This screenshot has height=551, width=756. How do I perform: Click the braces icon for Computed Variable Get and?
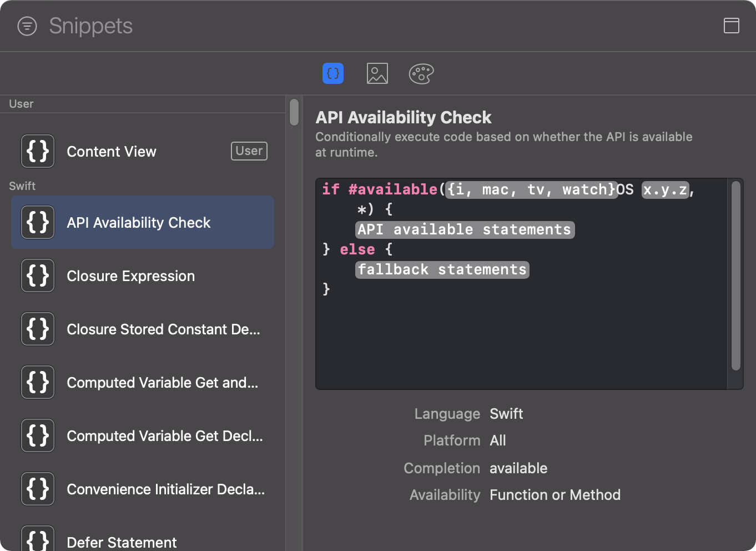tap(38, 382)
